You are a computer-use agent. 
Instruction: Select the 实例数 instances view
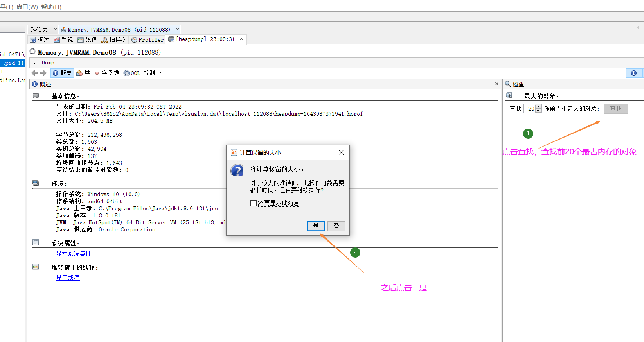click(x=107, y=73)
